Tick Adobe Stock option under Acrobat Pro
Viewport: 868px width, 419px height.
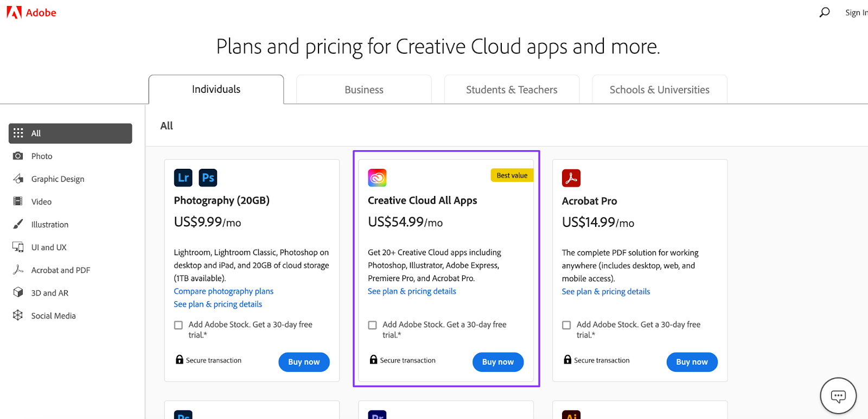(x=566, y=325)
